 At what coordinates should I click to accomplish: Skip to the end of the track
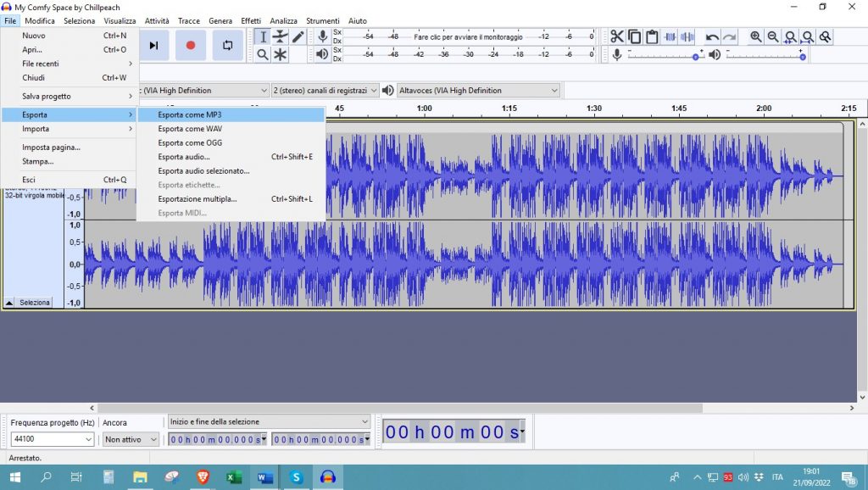(x=153, y=45)
